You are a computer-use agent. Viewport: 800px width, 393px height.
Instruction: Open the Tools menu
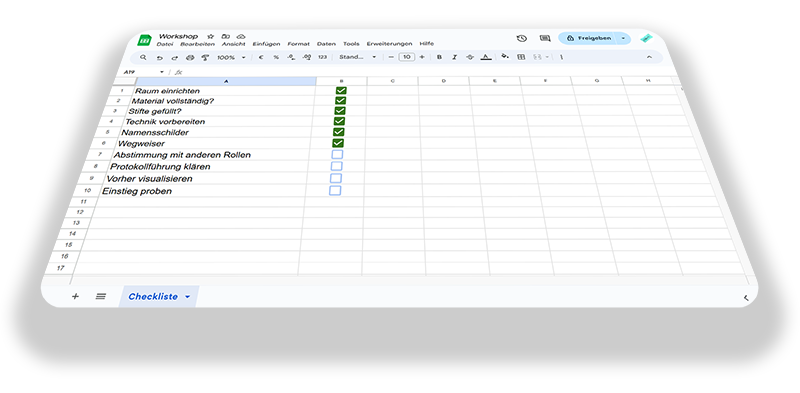pos(351,44)
